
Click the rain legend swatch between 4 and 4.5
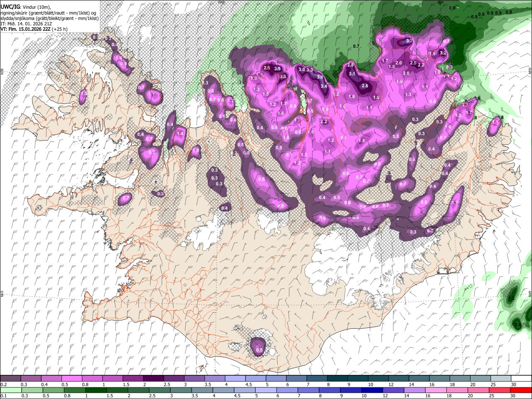coord(224,390)
